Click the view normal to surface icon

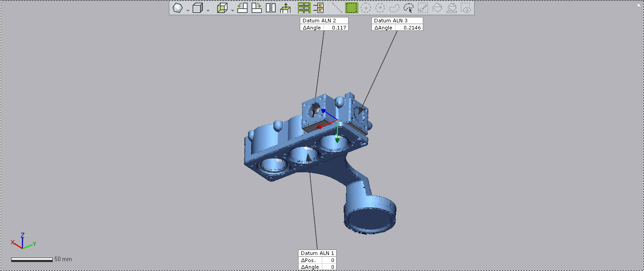point(285,8)
